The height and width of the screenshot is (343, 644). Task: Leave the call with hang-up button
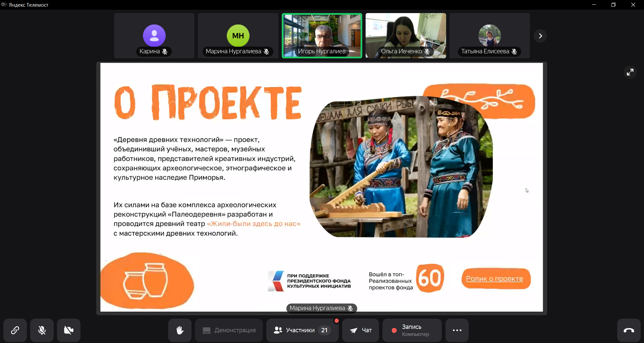point(629,330)
